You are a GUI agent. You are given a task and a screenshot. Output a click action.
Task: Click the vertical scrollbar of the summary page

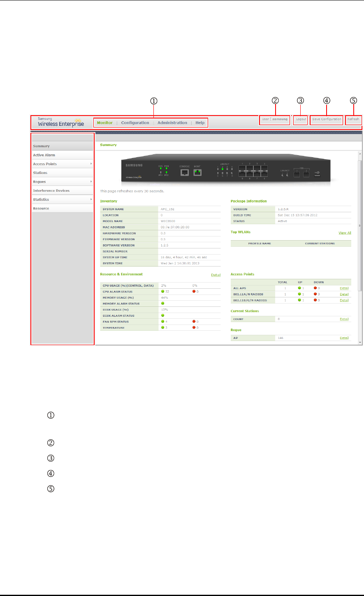pos(360,225)
